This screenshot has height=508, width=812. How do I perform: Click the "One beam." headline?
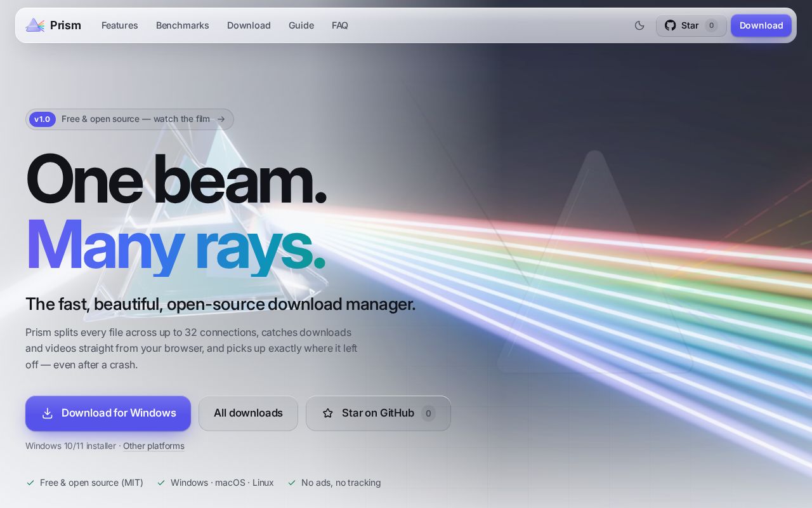pos(176,180)
